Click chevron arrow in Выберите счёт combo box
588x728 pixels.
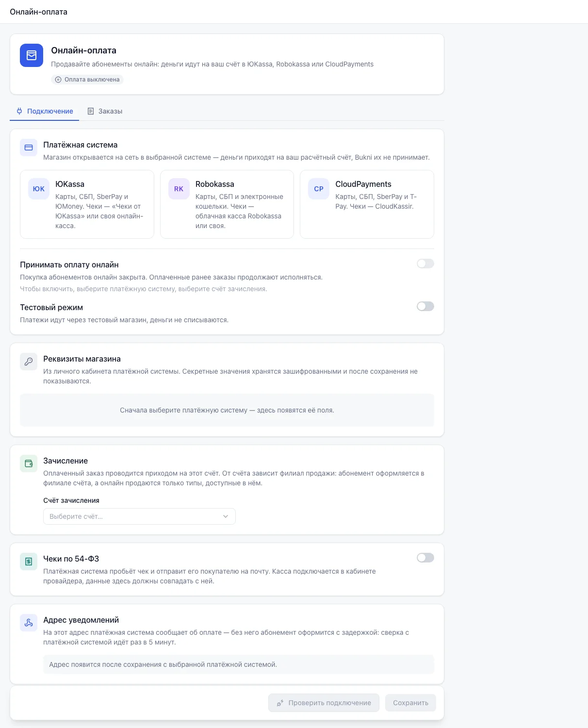pos(226,516)
